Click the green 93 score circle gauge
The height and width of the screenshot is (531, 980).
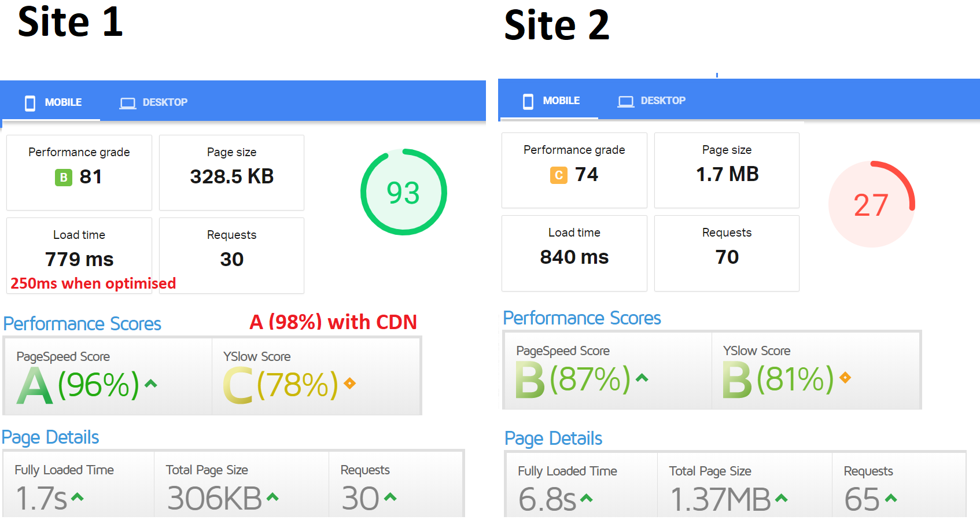point(404,192)
